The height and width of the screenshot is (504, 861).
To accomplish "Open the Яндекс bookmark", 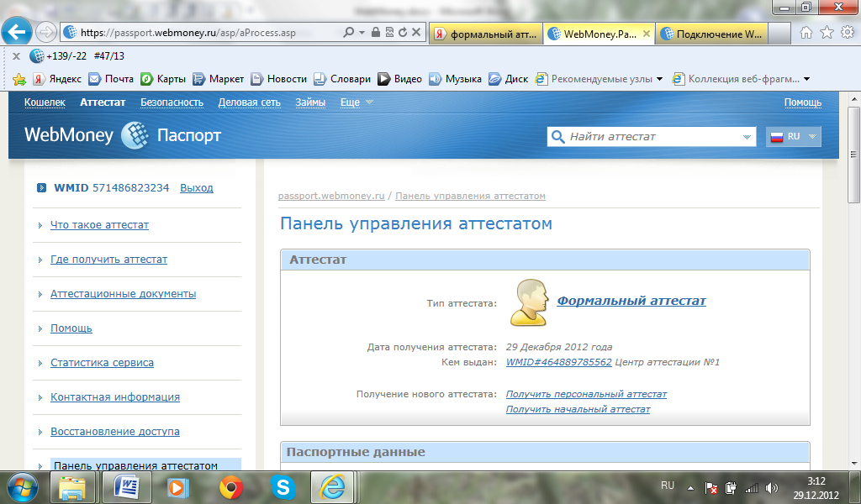I will tap(57, 79).
